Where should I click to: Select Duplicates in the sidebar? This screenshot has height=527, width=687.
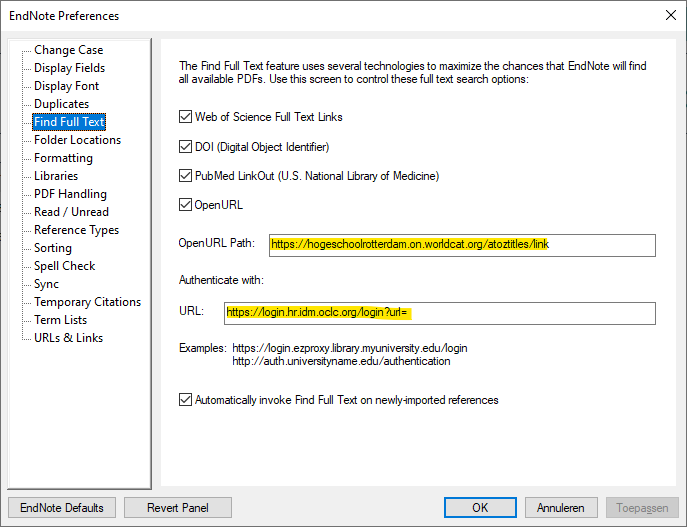(61, 104)
